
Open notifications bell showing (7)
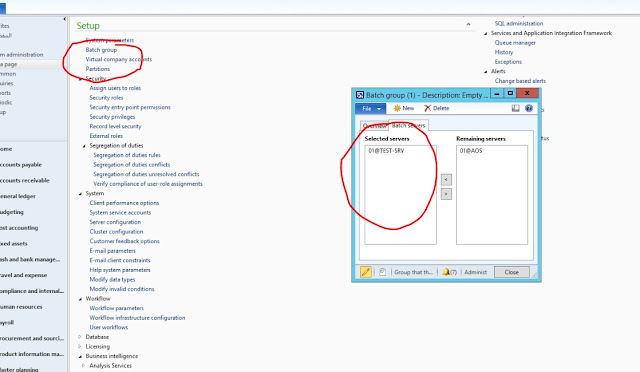coord(449,272)
